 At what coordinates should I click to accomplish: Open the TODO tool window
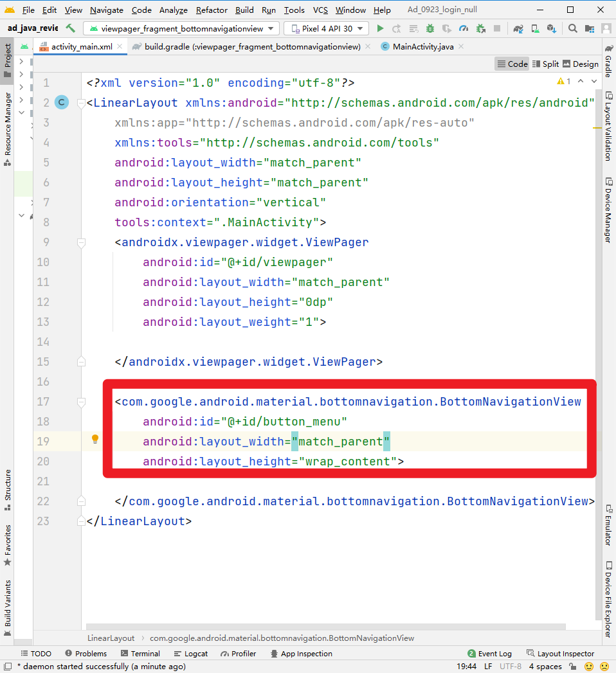[x=37, y=653]
